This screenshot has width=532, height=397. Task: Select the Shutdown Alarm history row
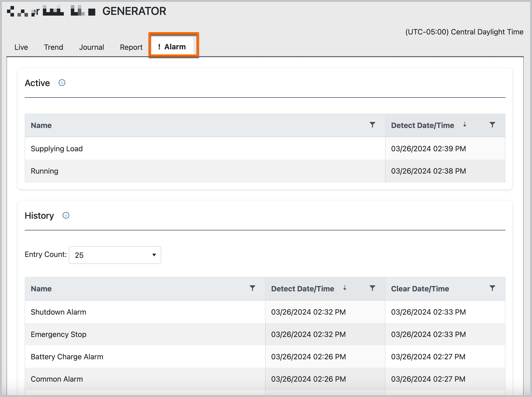pyautogui.click(x=58, y=312)
